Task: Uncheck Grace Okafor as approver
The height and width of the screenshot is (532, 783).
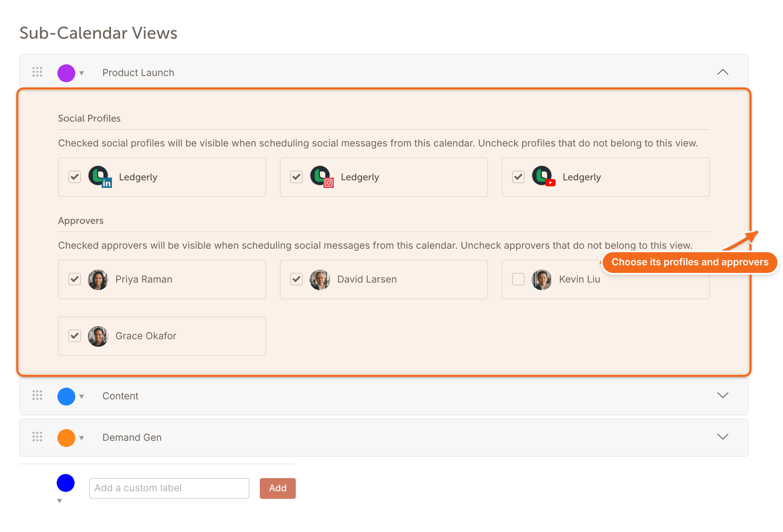Action: click(75, 336)
